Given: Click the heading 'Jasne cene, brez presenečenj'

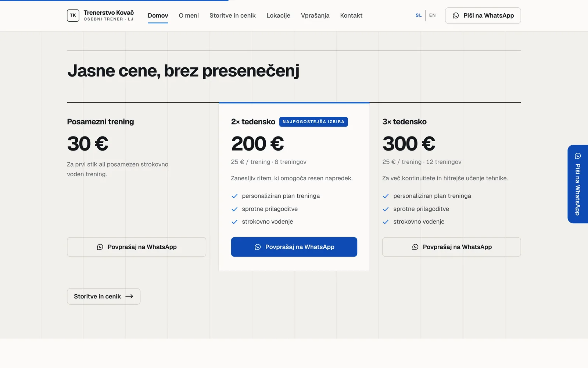Looking at the screenshot, I should 183,71.
